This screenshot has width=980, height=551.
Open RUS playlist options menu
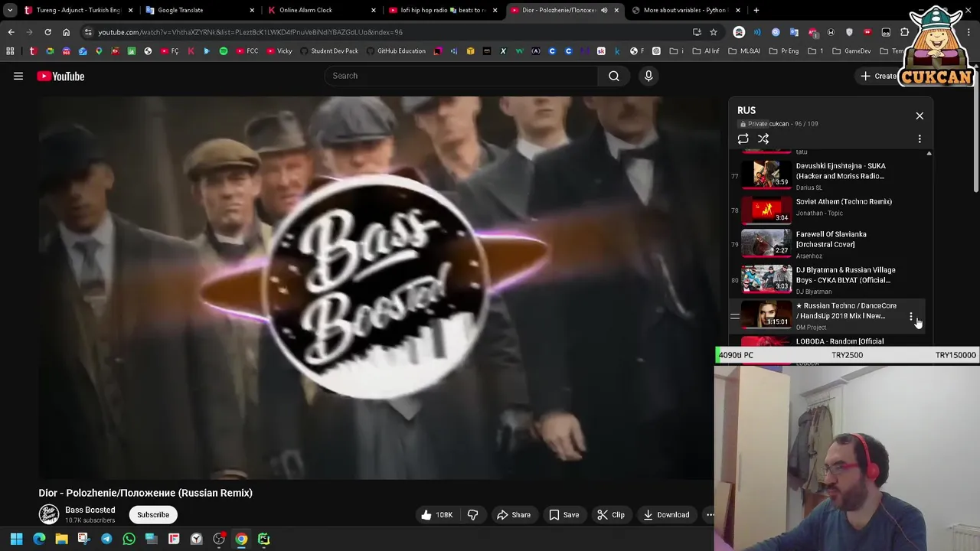point(920,139)
